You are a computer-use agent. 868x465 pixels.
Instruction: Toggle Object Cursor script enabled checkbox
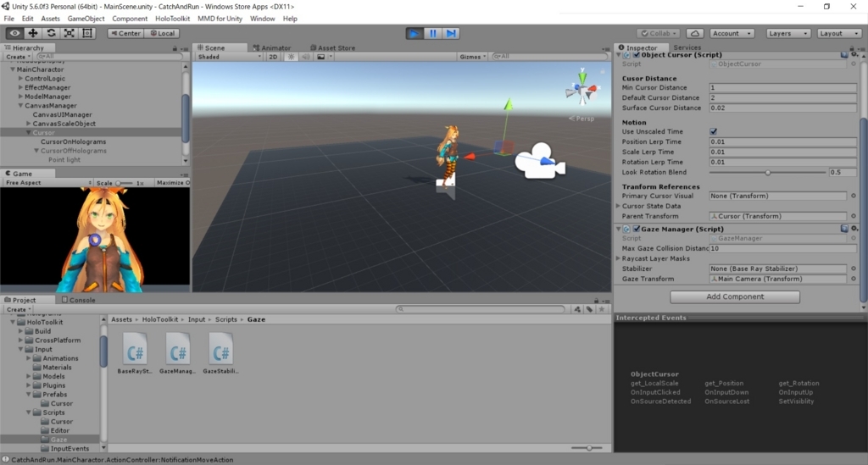636,55
